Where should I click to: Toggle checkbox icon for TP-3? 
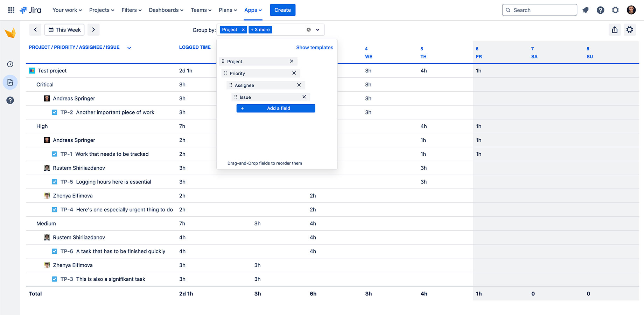click(x=54, y=279)
